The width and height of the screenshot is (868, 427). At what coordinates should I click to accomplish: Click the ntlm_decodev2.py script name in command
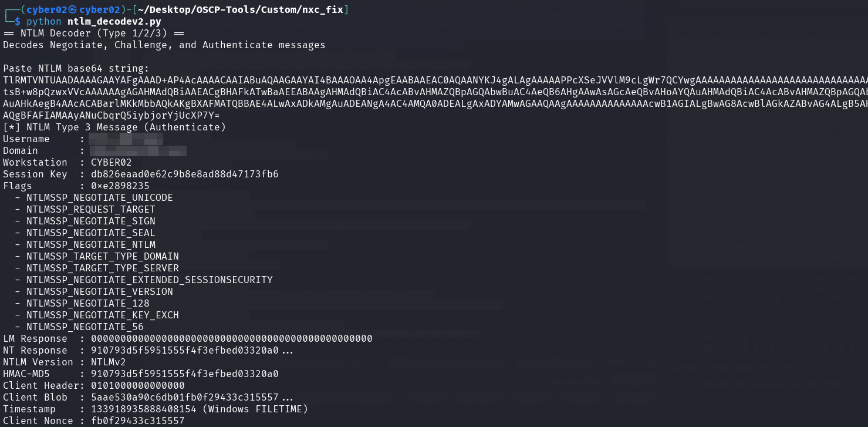coord(114,21)
